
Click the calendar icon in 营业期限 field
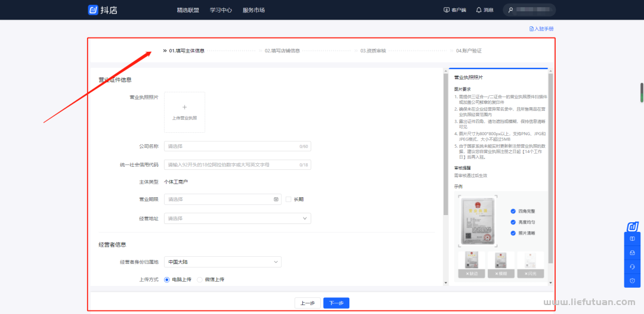click(x=277, y=200)
